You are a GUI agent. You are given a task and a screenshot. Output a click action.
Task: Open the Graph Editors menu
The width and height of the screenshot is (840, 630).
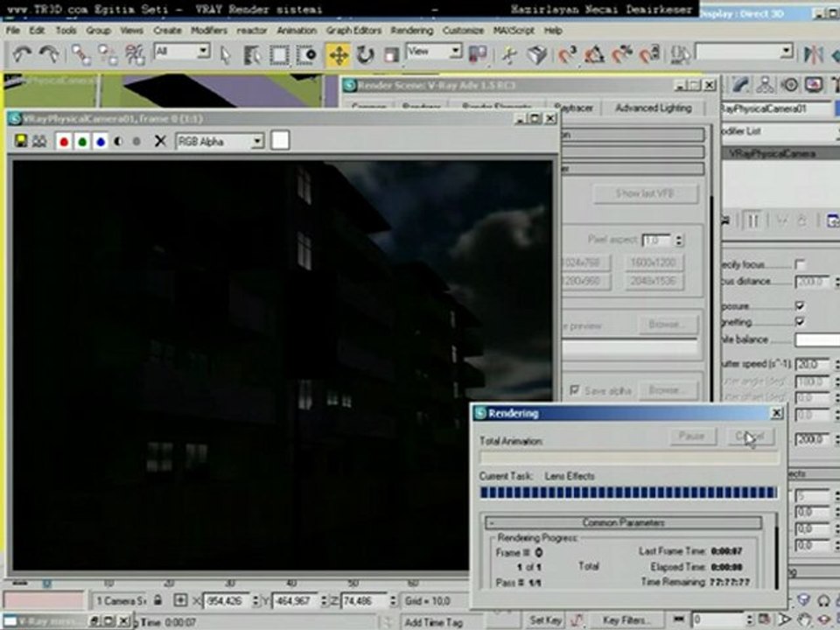[353, 31]
